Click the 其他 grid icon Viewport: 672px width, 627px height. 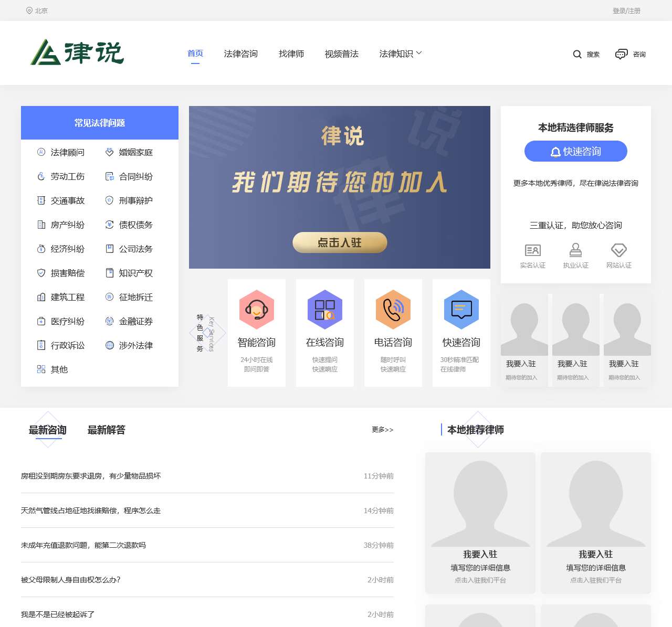pyautogui.click(x=41, y=369)
